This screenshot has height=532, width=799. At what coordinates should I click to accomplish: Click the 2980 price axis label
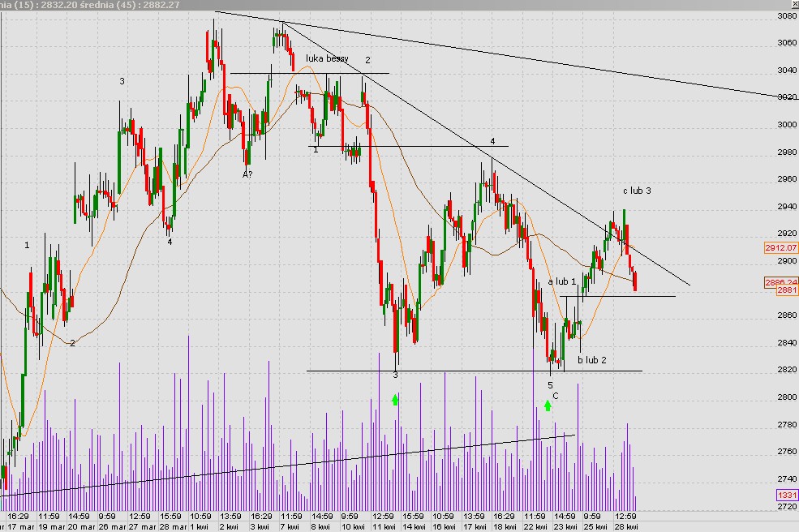point(787,152)
